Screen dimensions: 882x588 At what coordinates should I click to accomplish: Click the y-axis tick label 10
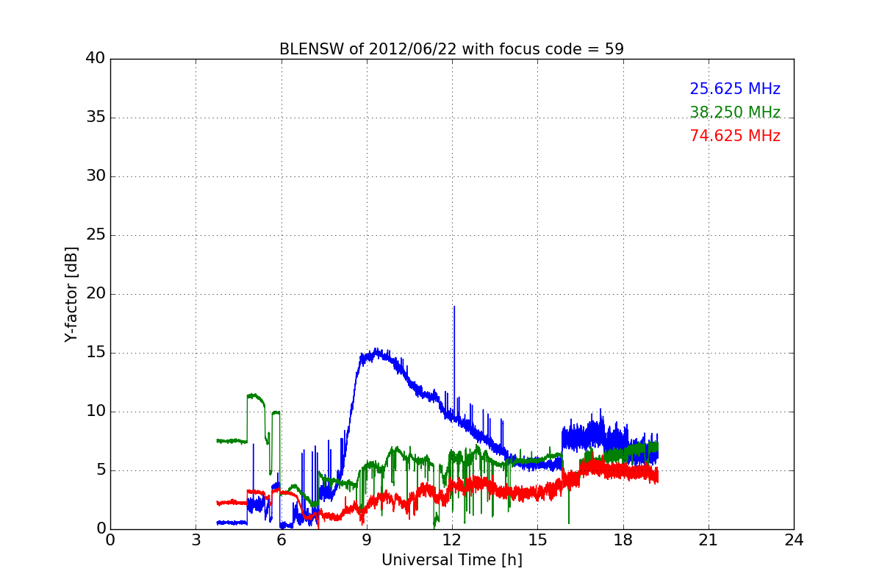pos(96,412)
